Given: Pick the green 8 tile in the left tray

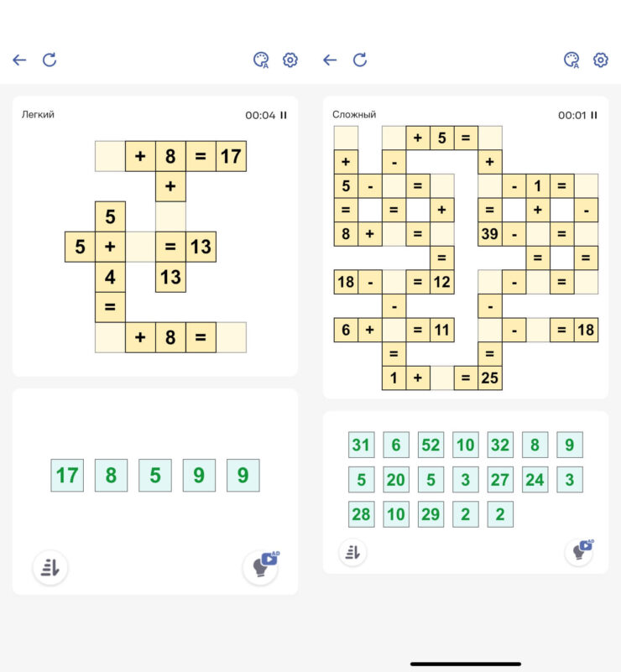Looking at the screenshot, I should [x=111, y=476].
